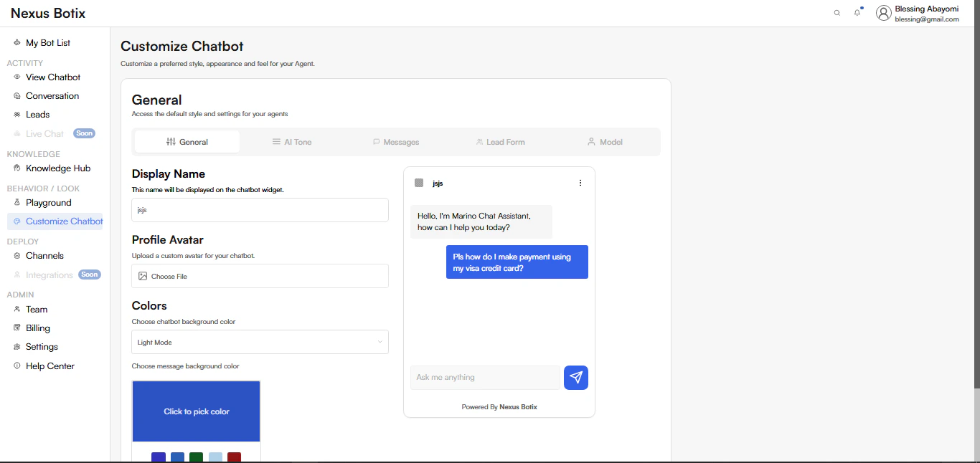Switch to the General tab

(x=187, y=142)
